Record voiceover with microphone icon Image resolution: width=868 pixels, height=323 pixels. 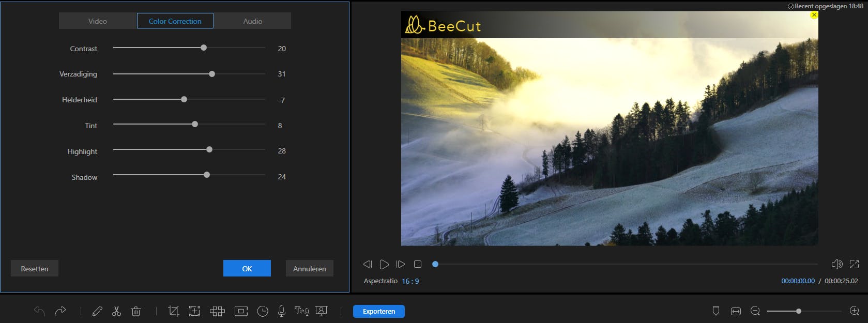(282, 311)
